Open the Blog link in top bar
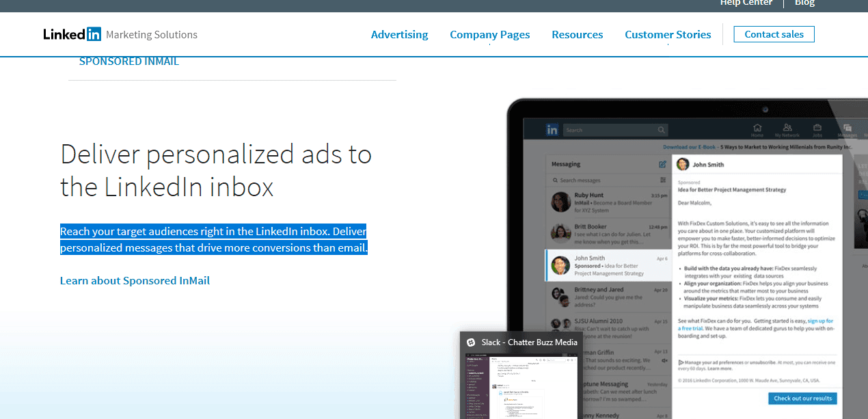The image size is (868, 419). (804, 3)
